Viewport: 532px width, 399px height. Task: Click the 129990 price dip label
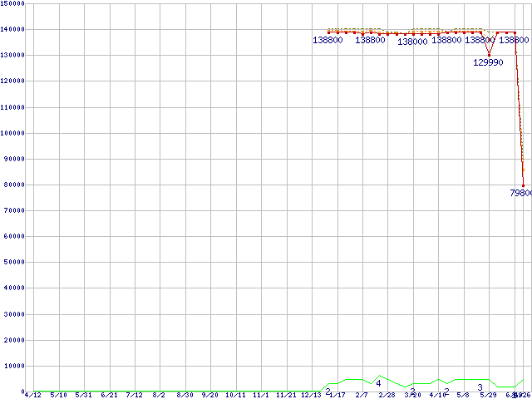(x=488, y=63)
